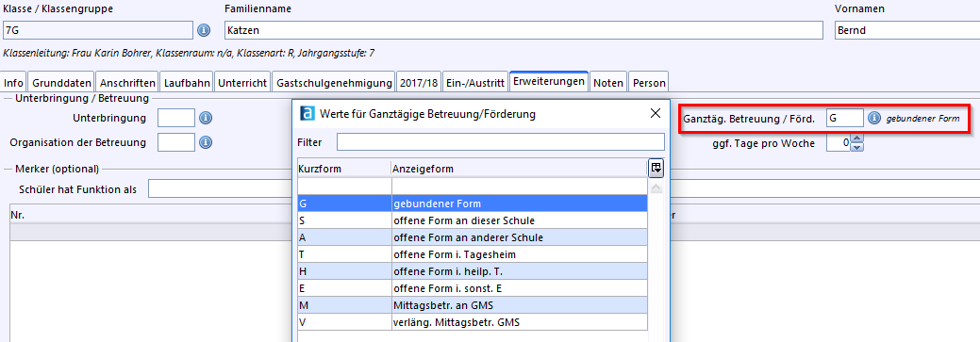Click Kurzform cell 'M'
Viewport: 980px width, 342px height.
point(344,305)
